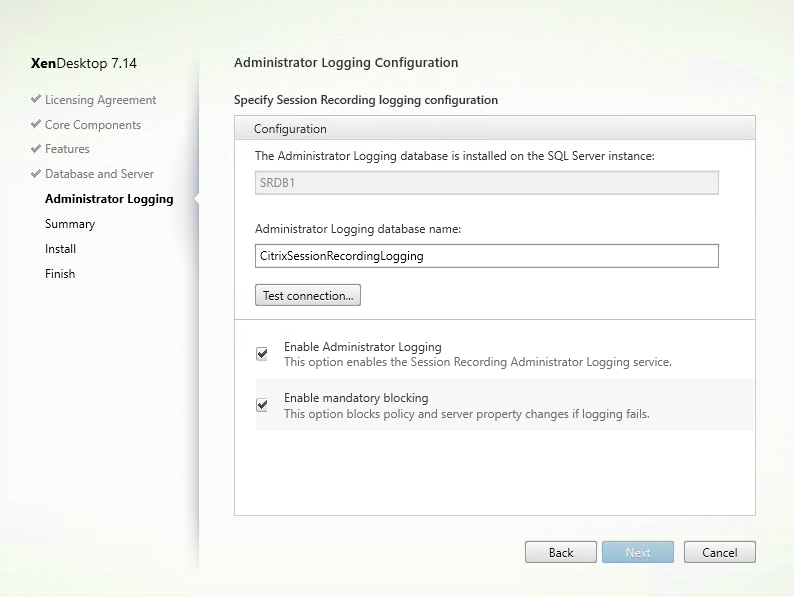The image size is (794, 597).
Task: Select the Administrator Logging wizard step
Action: [x=109, y=199]
